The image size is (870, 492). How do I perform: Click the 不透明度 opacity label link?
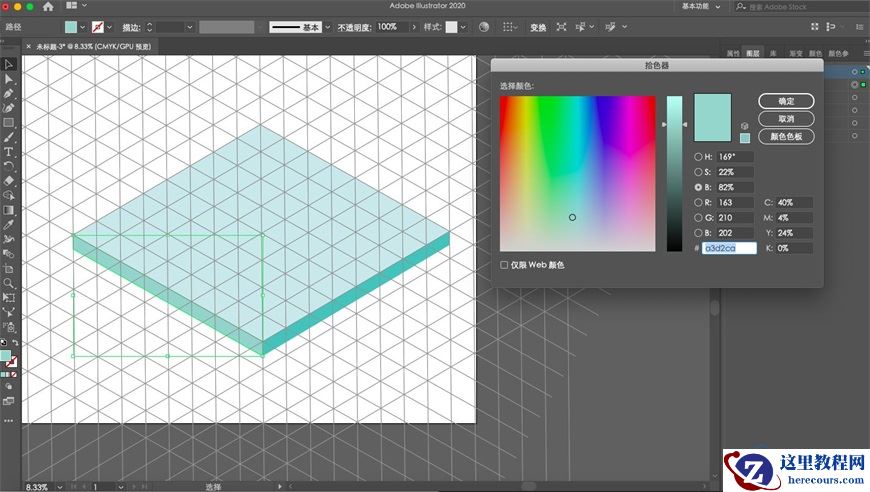point(354,27)
